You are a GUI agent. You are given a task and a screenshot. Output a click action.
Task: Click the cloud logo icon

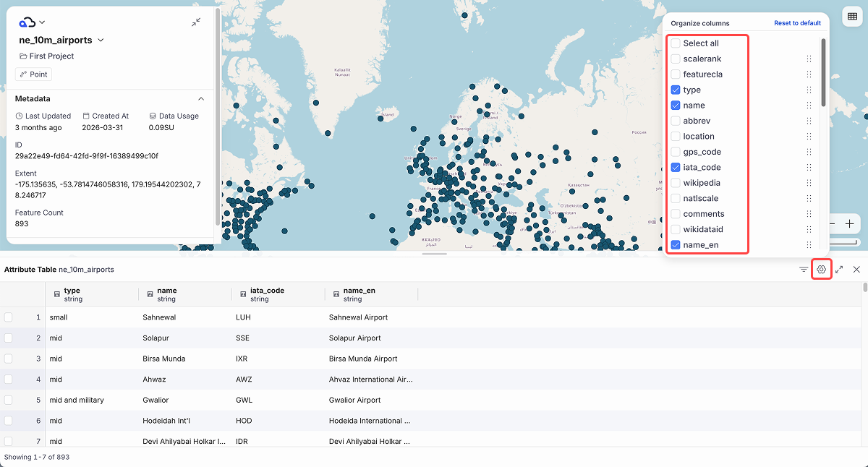[x=27, y=22]
